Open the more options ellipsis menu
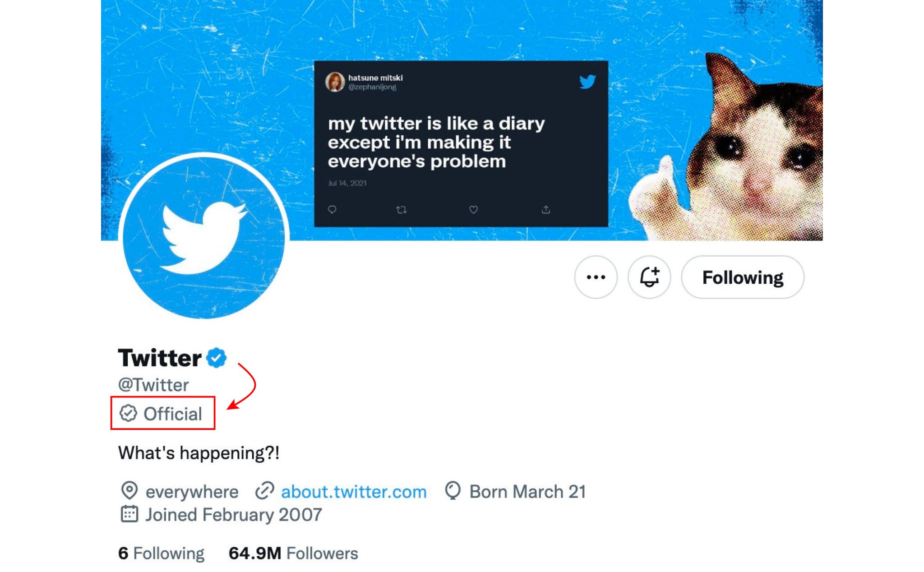The width and height of the screenshot is (924, 572). [596, 277]
